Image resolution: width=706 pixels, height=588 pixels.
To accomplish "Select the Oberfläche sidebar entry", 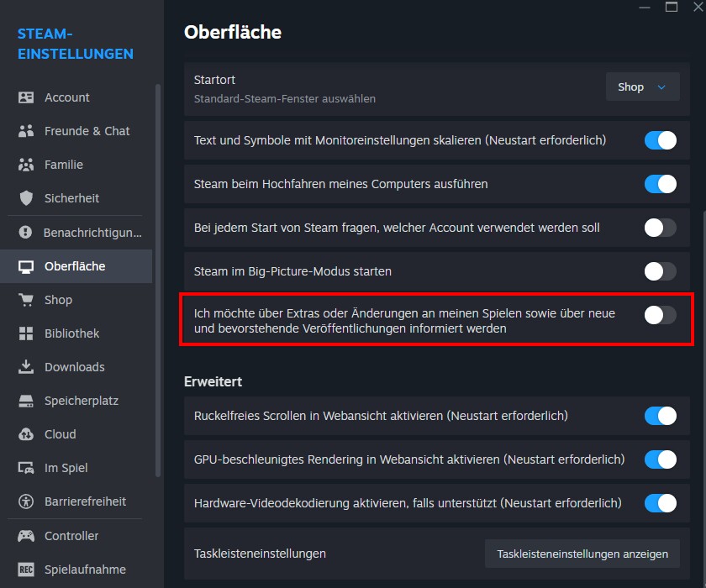I will click(x=75, y=266).
